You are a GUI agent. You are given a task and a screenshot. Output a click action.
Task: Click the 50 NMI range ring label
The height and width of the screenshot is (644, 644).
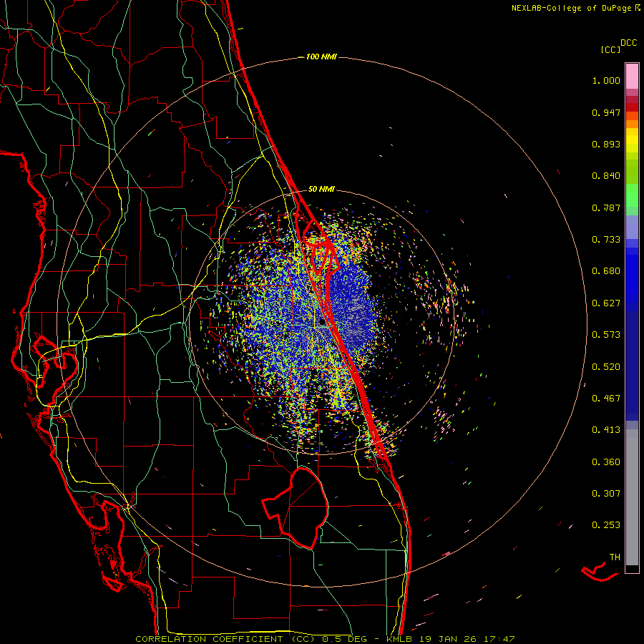click(x=321, y=189)
